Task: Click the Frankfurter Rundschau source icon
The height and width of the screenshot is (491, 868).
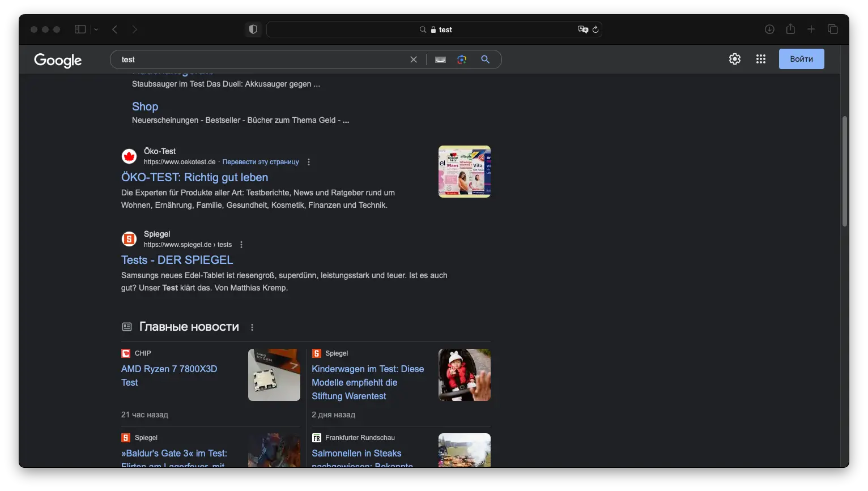Action: tap(317, 438)
